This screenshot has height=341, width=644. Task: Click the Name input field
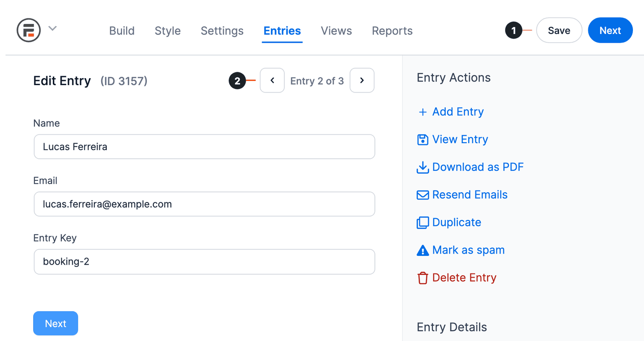(204, 147)
